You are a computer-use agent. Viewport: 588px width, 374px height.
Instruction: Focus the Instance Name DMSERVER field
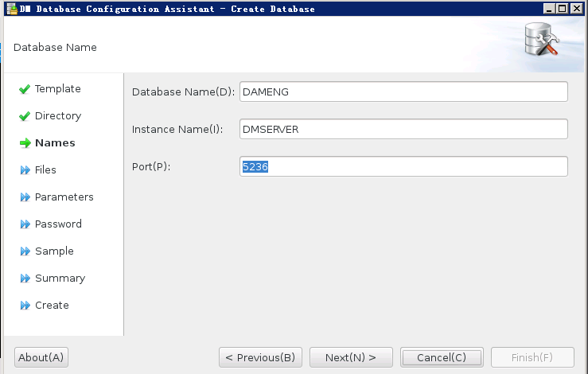coord(403,129)
